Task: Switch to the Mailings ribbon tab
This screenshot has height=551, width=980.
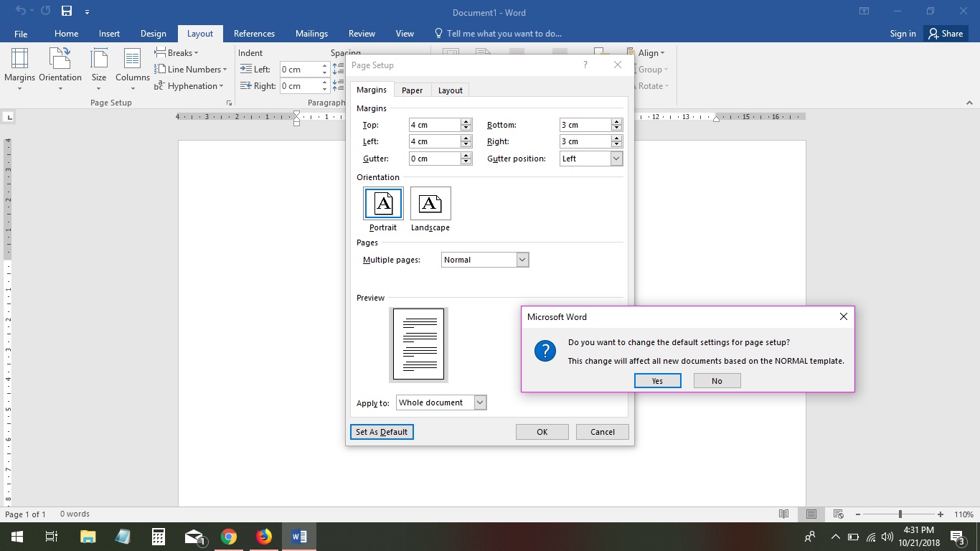Action: tap(311, 34)
